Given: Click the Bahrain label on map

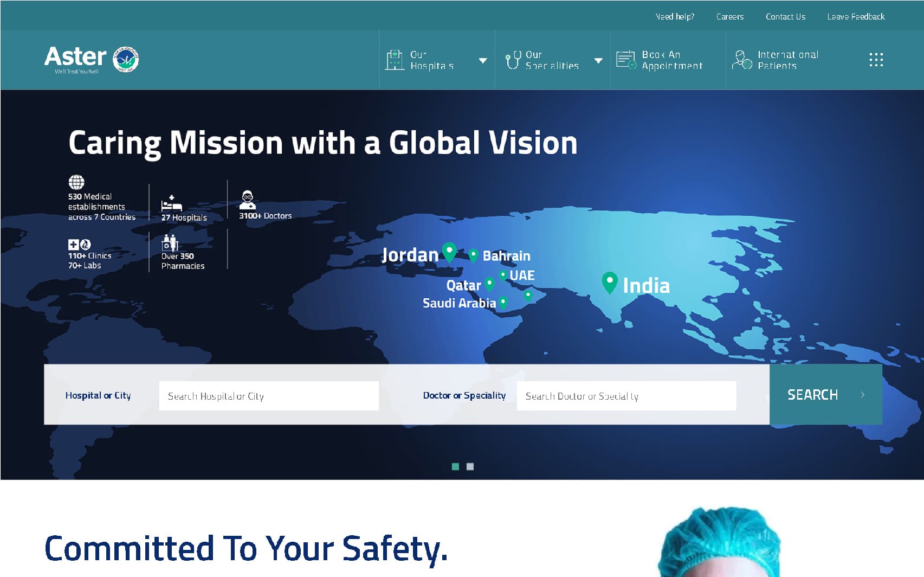Looking at the screenshot, I should (506, 255).
